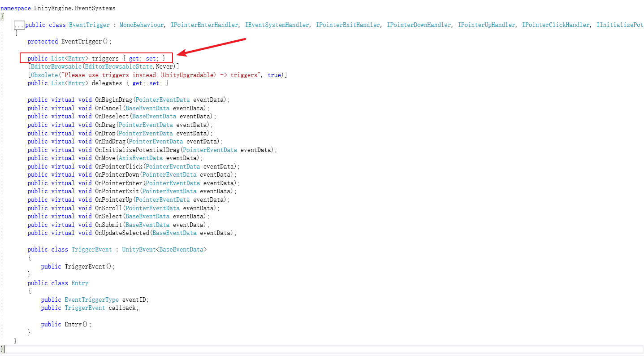Select the OnDrop method name
This screenshot has width=644, height=356.
[x=105, y=133]
